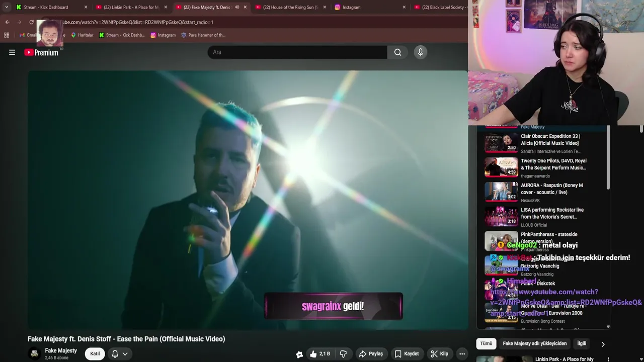Click the LLOUD Official channel name
Viewport: 644px width, 362px height.
click(534, 225)
